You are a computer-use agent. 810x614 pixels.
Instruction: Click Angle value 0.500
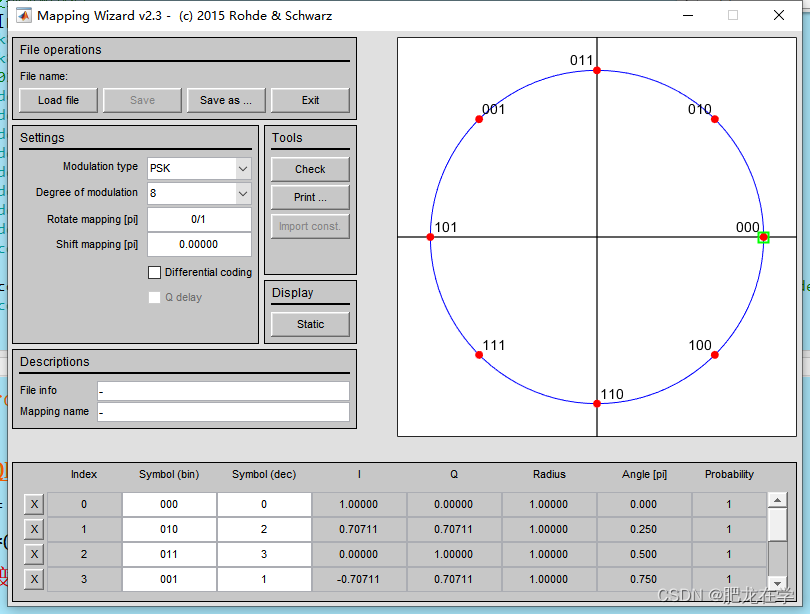pos(644,554)
